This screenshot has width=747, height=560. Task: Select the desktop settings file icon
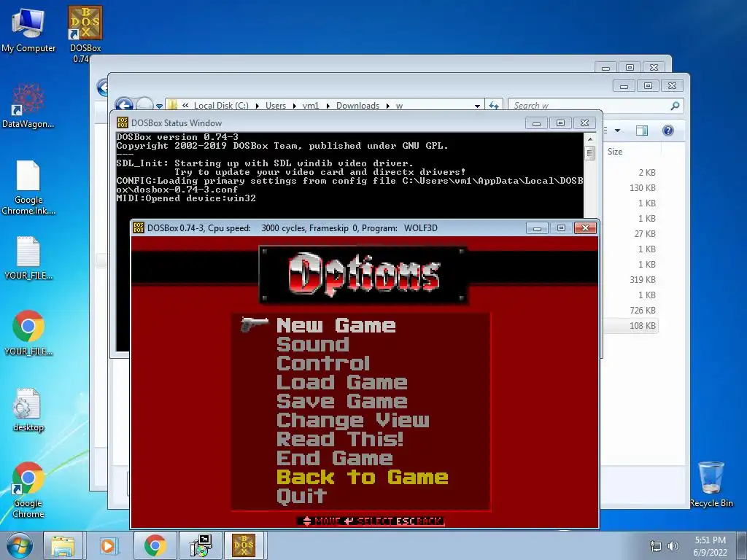[28, 410]
